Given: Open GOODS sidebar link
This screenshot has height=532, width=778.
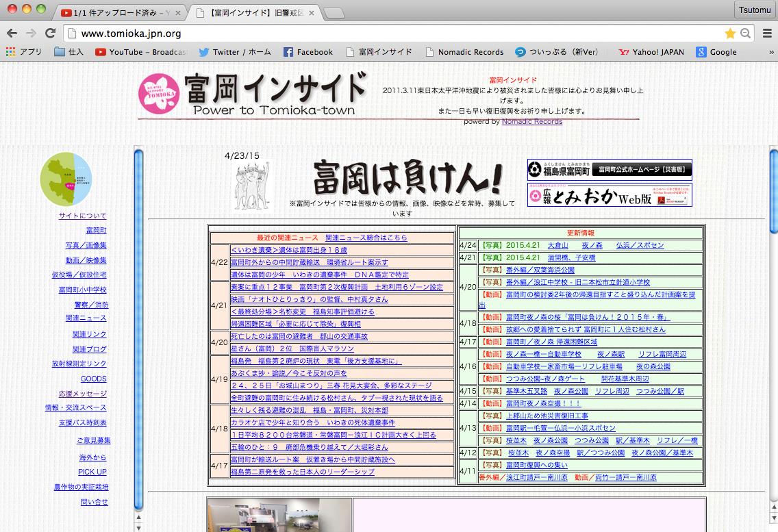Looking at the screenshot, I should point(94,379).
